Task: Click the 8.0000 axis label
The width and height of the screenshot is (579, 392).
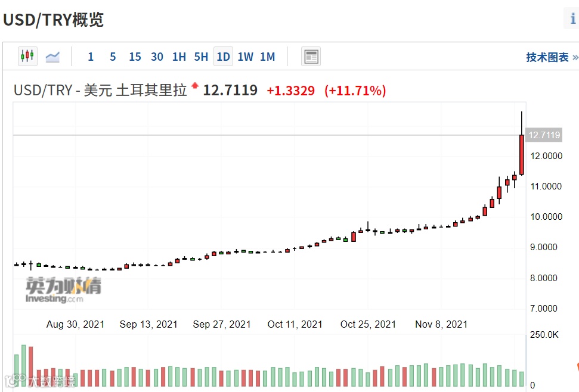Action: (x=544, y=278)
